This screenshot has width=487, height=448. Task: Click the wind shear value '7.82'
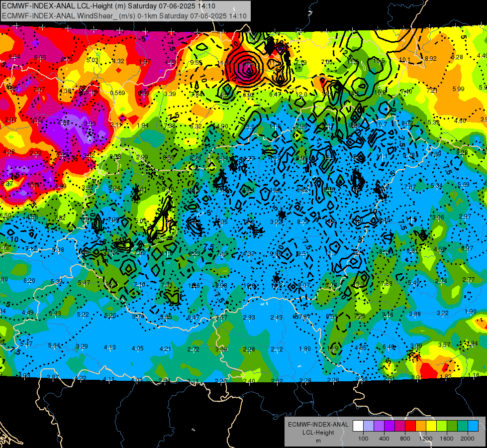tap(60, 218)
